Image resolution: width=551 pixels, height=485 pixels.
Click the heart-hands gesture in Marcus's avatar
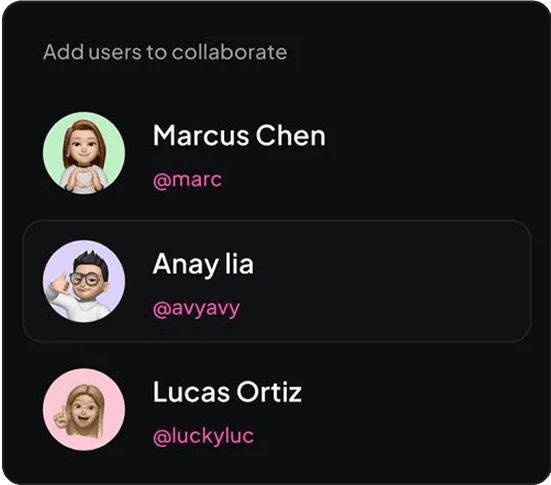(x=84, y=179)
